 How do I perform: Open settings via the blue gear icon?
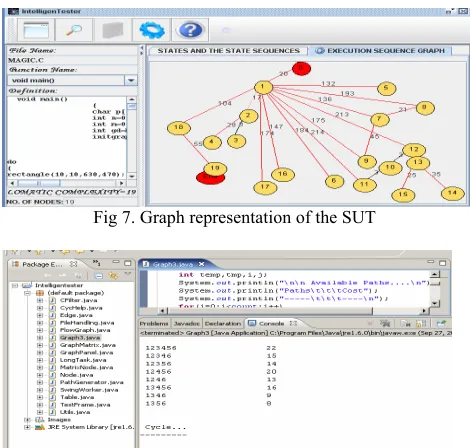pyautogui.click(x=152, y=30)
